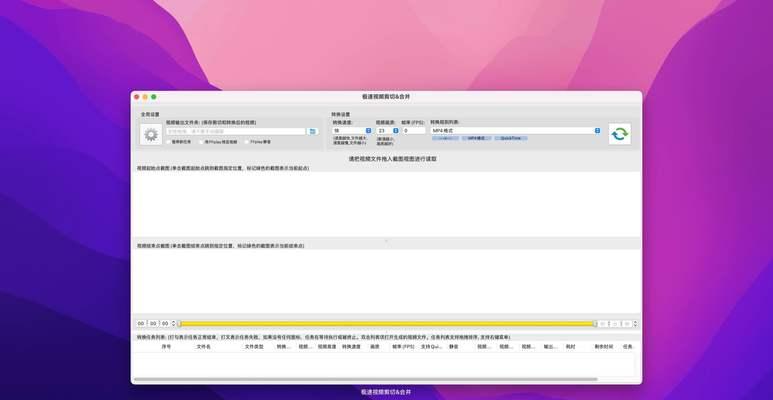Click the frame rate (FPS) input field
The height and width of the screenshot is (400, 773).
point(412,130)
